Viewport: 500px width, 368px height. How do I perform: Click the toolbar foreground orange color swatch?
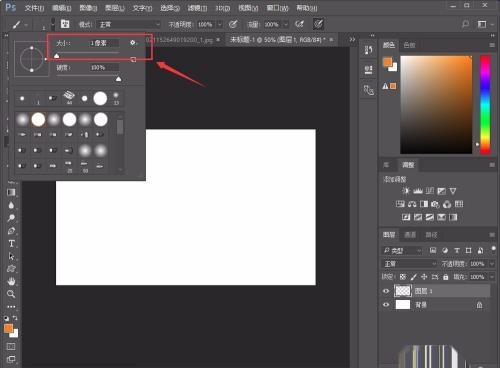point(8,328)
